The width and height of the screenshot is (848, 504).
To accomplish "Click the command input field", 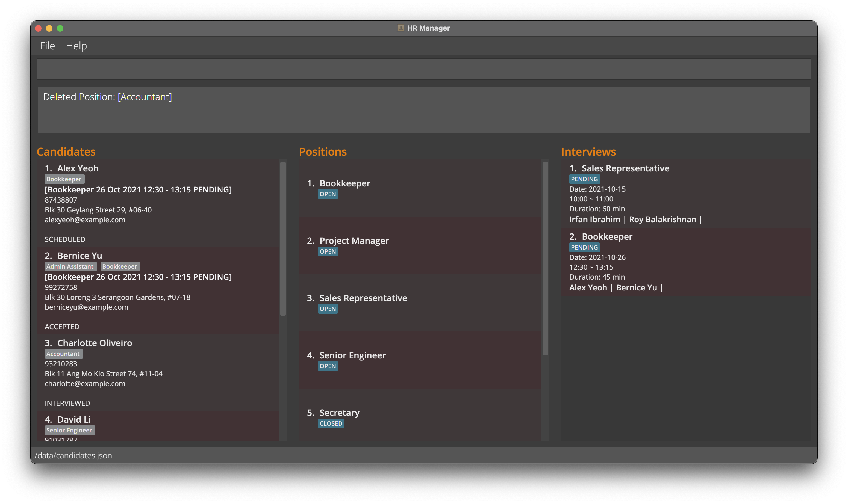I will coord(424,69).
